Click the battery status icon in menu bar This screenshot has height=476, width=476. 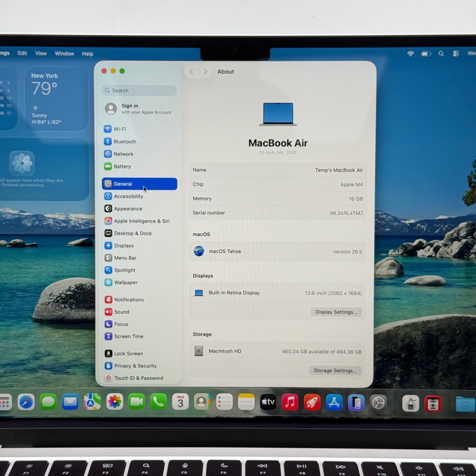[x=426, y=54]
